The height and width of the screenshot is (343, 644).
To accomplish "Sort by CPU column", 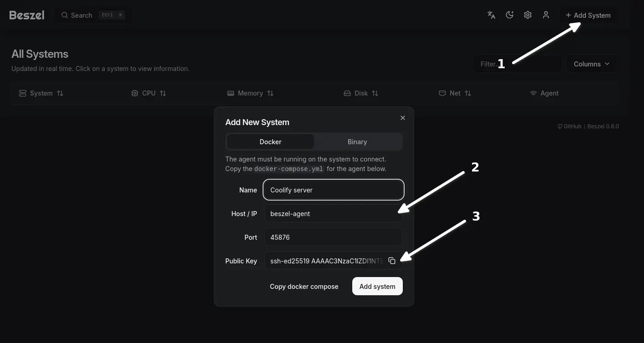I will pyautogui.click(x=148, y=93).
